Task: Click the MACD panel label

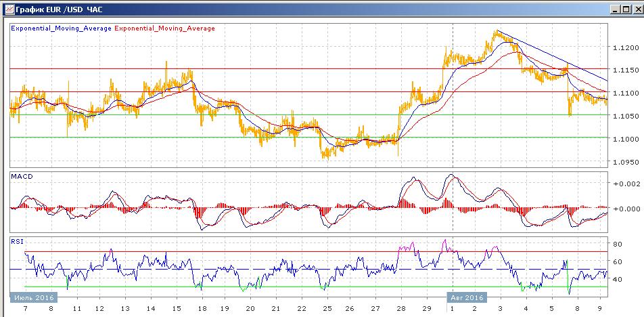Action: 22,176
